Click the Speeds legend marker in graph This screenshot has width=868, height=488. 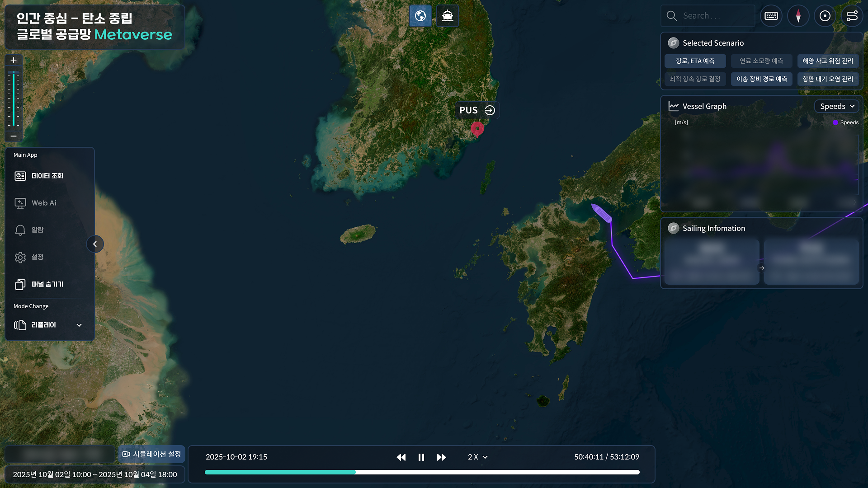coord(835,122)
